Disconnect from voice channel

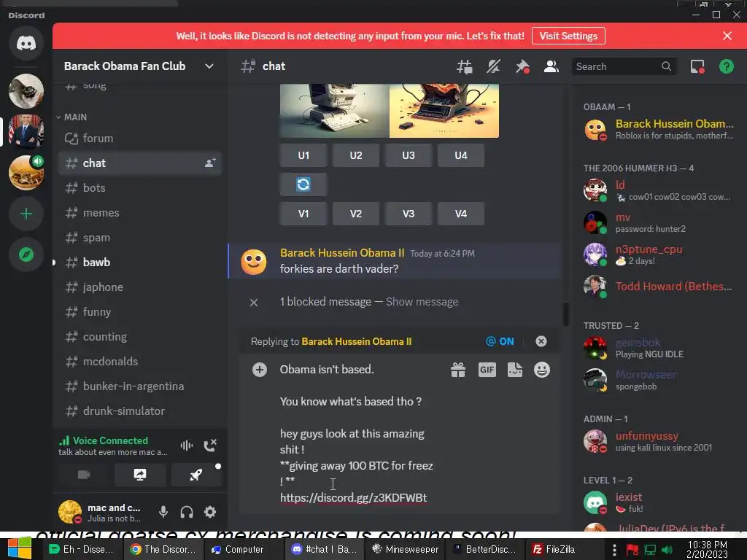click(210, 446)
